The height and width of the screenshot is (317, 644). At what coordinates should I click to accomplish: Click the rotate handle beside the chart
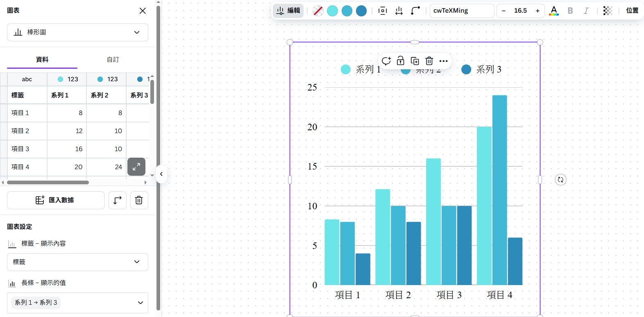click(560, 179)
